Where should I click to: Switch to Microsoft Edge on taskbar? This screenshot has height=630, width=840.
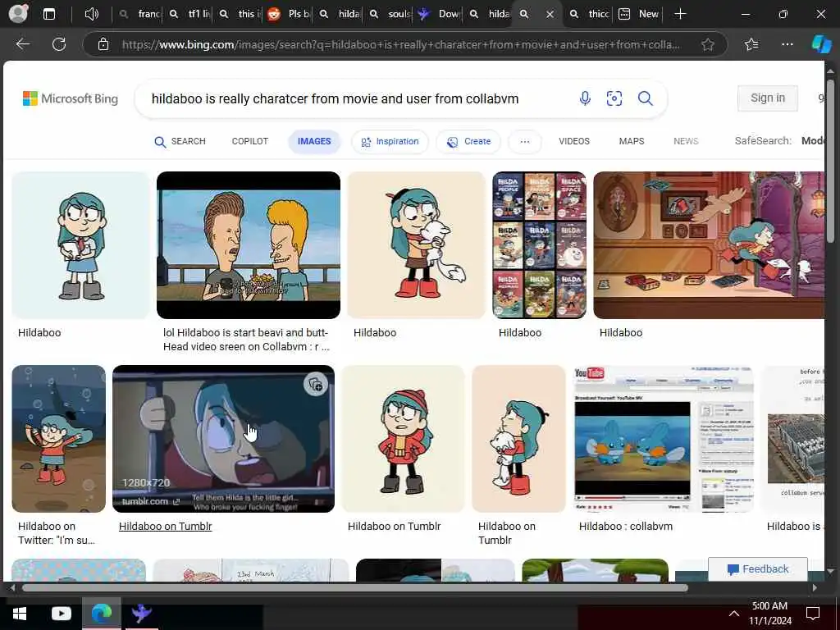[x=101, y=614]
